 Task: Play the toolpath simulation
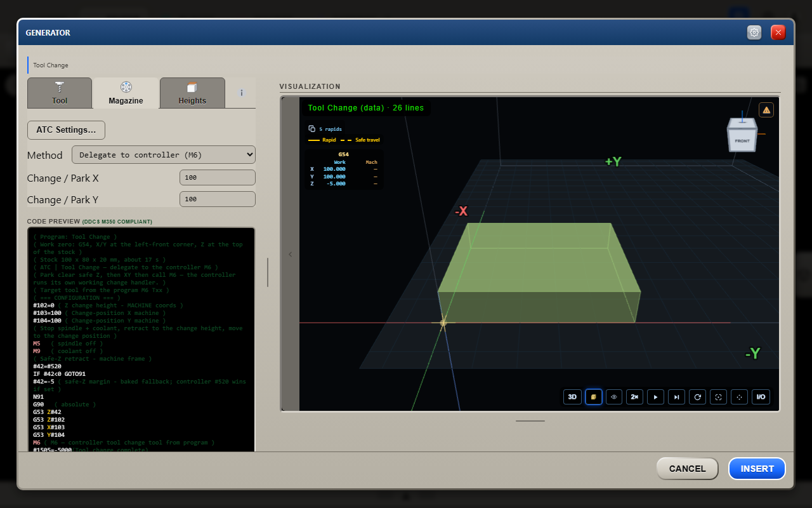pos(656,397)
